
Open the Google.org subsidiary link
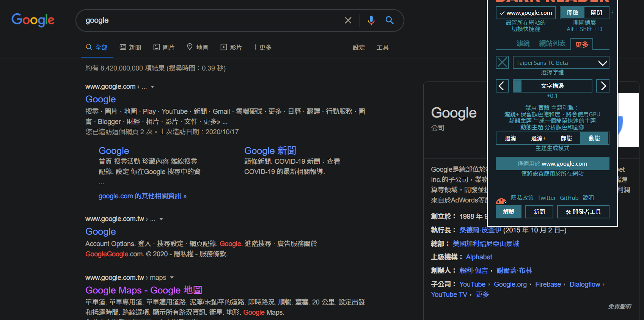pyautogui.click(x=510, y=284)
